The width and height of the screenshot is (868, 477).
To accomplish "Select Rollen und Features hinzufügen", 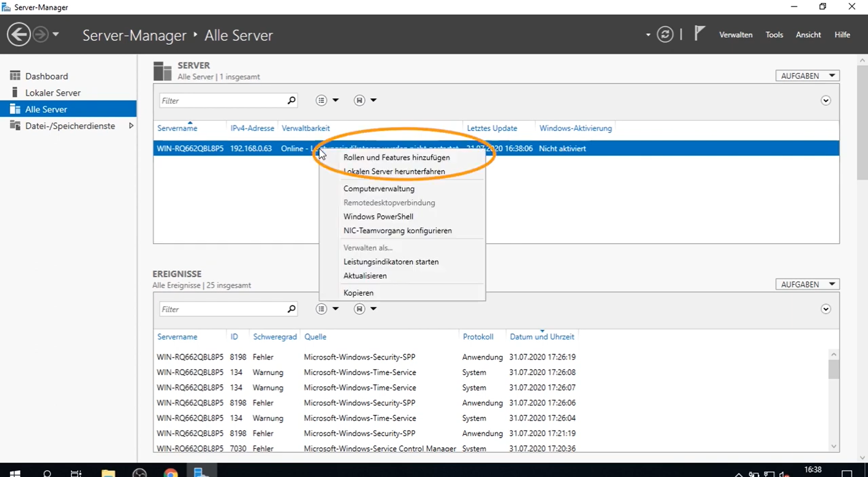I will [396, 157].
